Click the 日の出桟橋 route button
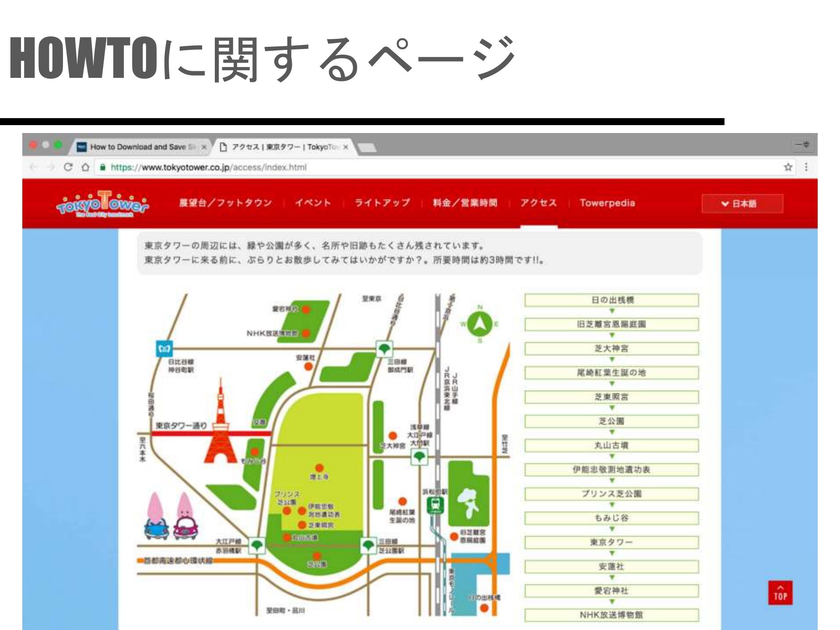The width and height of the screenshot is (840, 630). 612,300
